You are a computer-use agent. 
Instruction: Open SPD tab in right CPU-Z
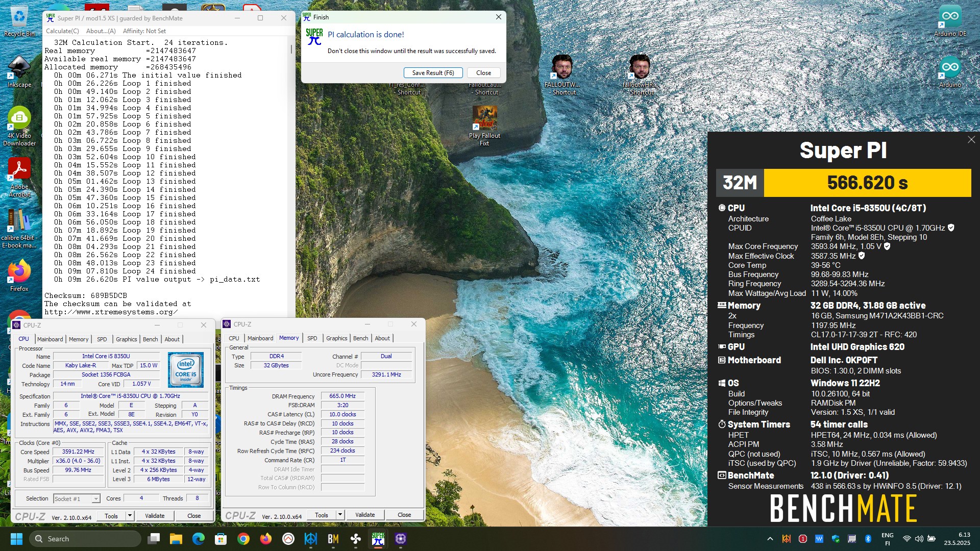click(312, 338)
